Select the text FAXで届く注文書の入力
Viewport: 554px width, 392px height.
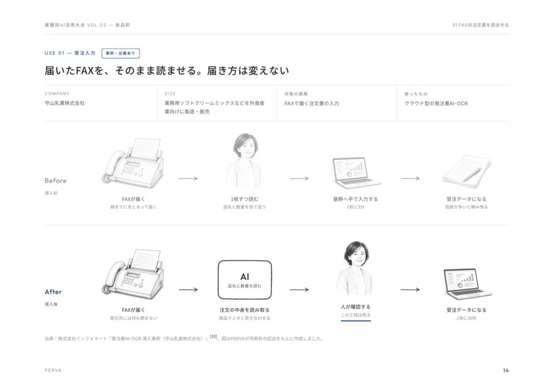[x=312, y=103]
